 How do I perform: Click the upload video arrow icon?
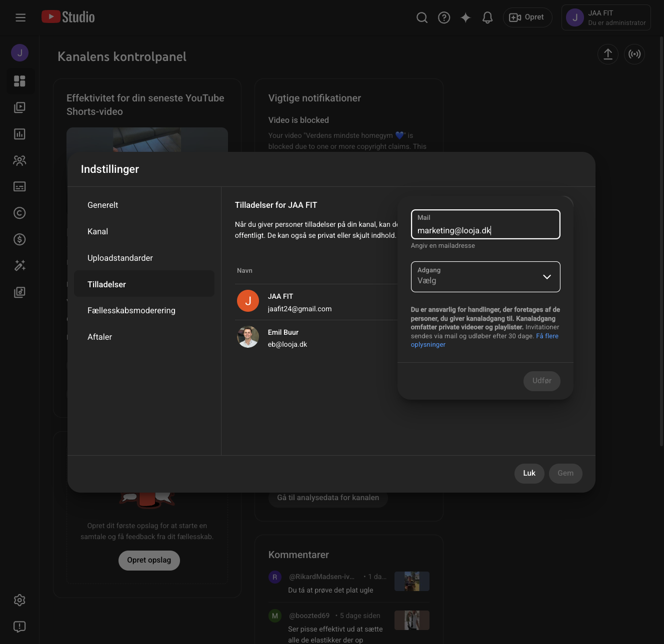coord(608,54)
